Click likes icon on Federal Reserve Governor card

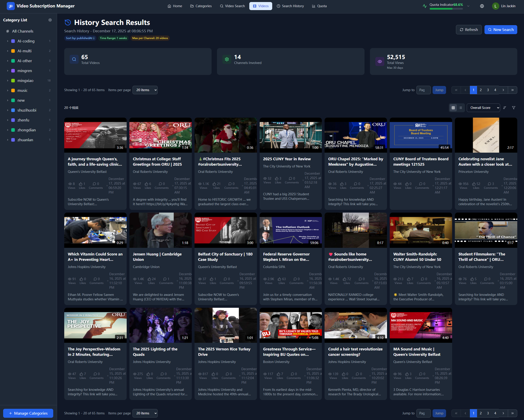tap(279, 279)
